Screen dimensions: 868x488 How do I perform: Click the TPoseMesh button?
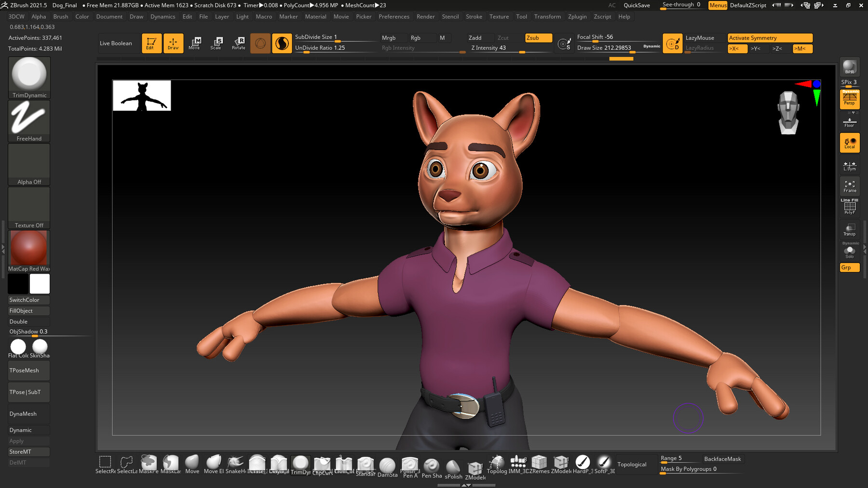pyautogui.click(x=29, y=370)
